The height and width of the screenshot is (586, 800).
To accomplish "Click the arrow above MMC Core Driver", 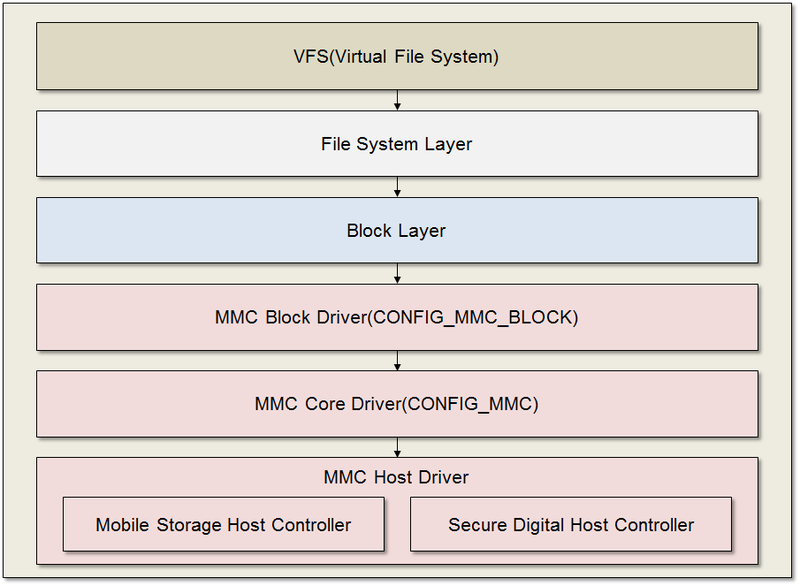I will [397, 359].
